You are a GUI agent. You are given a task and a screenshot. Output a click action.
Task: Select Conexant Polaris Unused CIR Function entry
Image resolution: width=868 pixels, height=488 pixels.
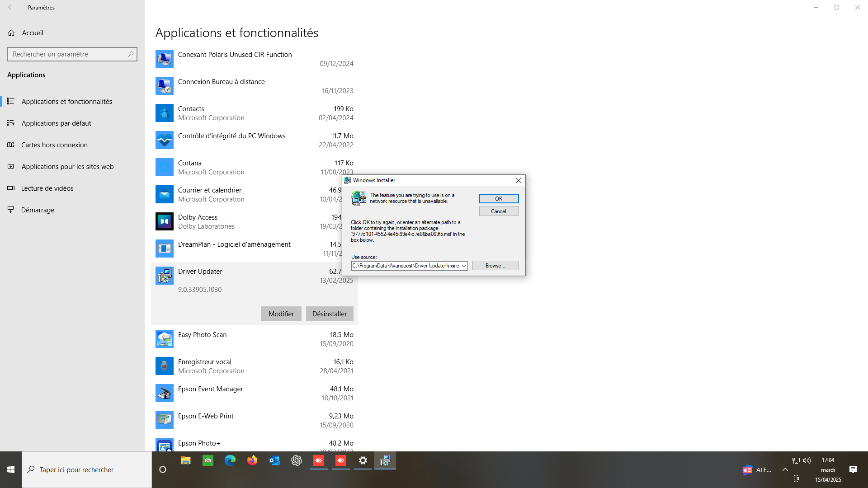point(235,55)
